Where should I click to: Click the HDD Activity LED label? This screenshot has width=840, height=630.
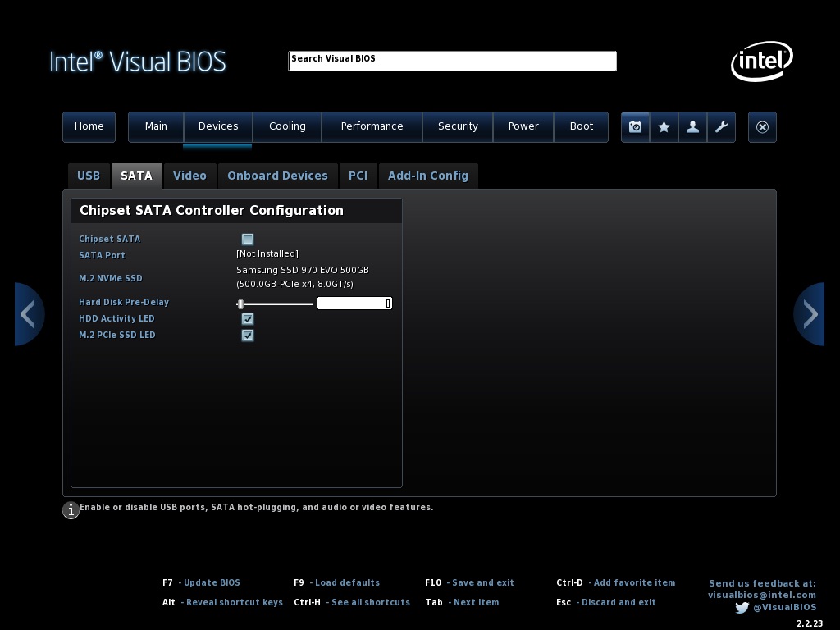point(116,319)
